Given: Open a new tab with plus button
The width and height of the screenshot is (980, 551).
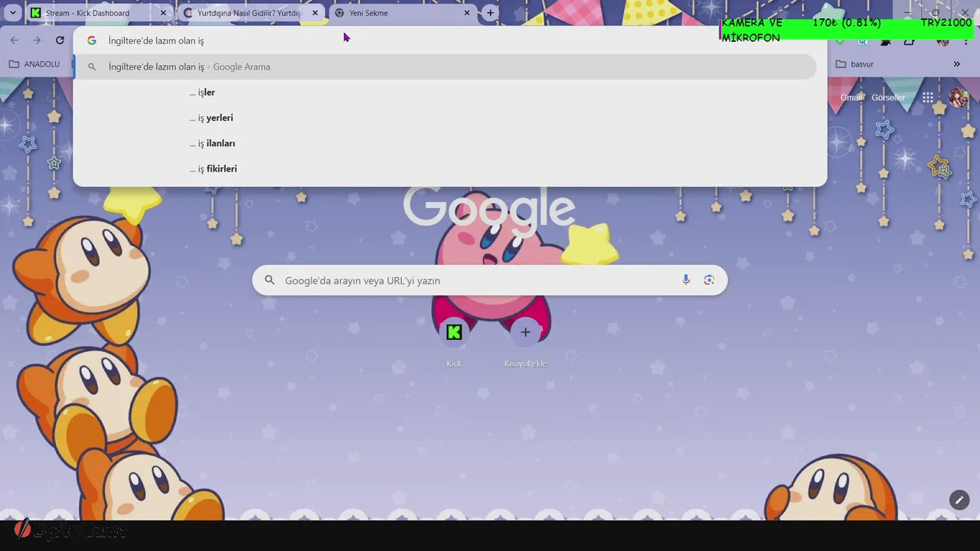Looking at the screenshot, I should 491,13.
